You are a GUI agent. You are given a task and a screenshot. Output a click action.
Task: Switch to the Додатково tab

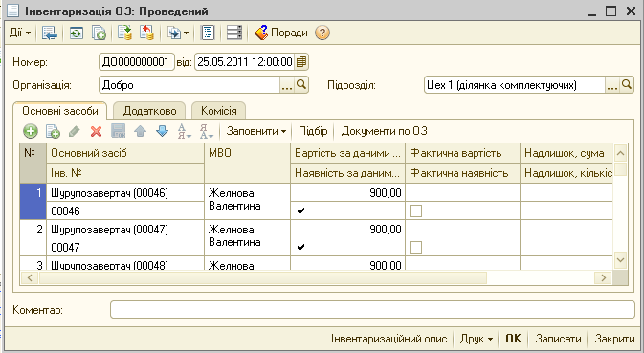coord(149,111)
